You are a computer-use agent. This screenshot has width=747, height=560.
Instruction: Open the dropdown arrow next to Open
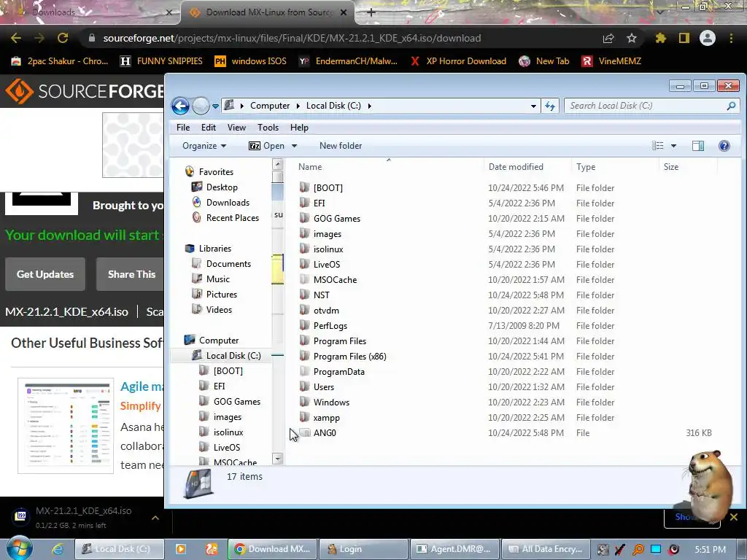tap(295, 146)
